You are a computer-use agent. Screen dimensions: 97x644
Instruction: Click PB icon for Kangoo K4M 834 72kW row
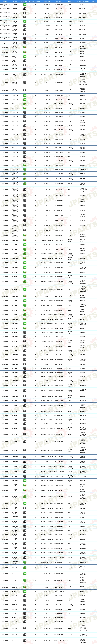[25, 165]
